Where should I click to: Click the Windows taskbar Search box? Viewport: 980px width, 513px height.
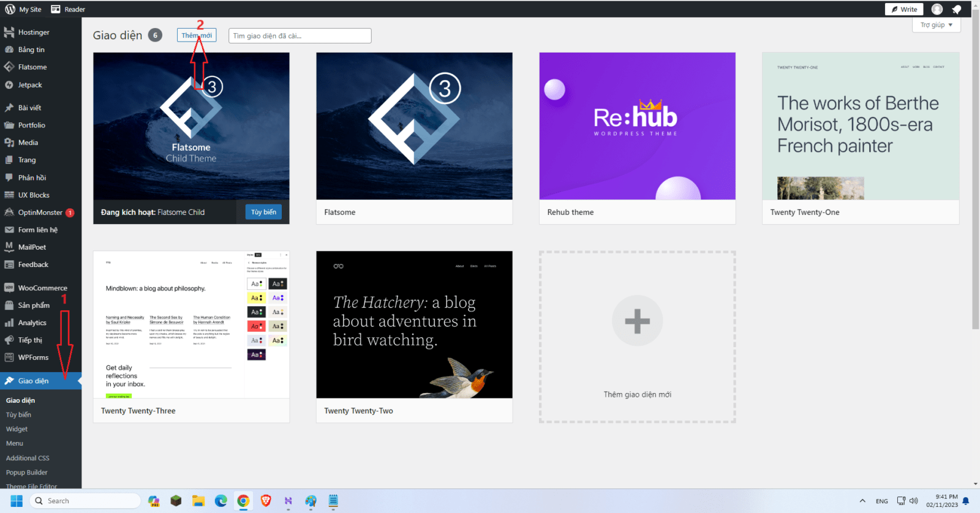[x=86, y=501]
